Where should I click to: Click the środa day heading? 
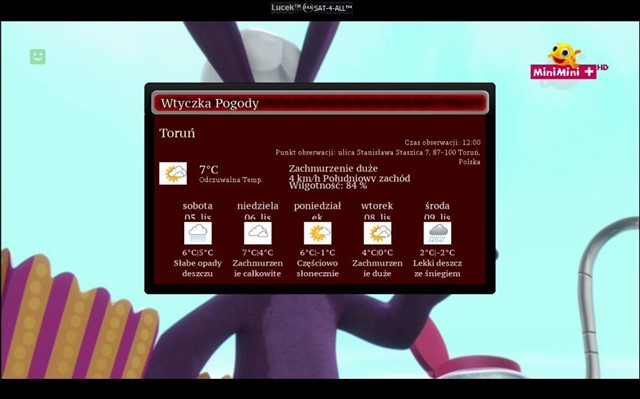coord(437,206)
